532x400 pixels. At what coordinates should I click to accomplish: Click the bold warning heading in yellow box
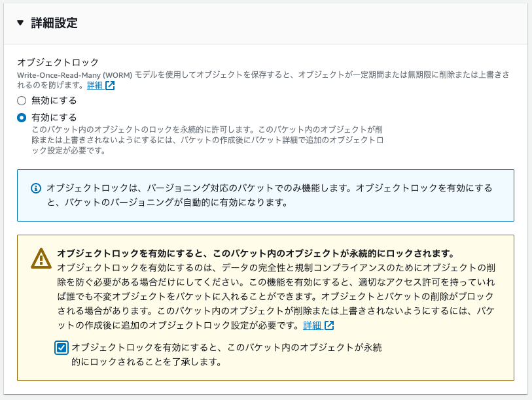pos(255,253)
